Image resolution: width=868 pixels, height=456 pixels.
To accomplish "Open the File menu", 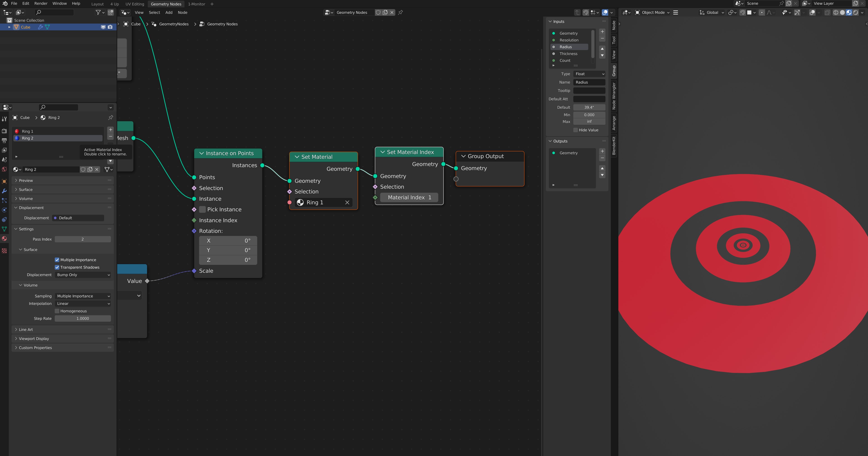I will click(14, 3).
